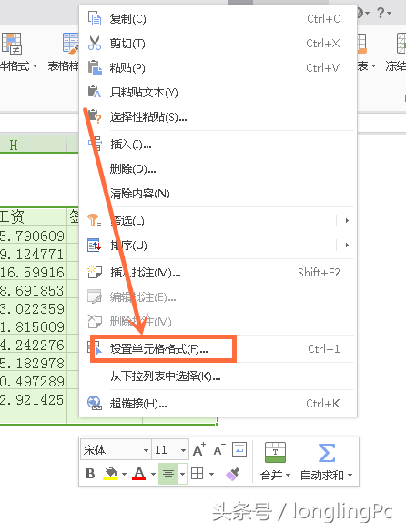Viewport: 406px width, 532px height.
Task: Open alignment dropdown arrow
Action: tap(183, 474)
